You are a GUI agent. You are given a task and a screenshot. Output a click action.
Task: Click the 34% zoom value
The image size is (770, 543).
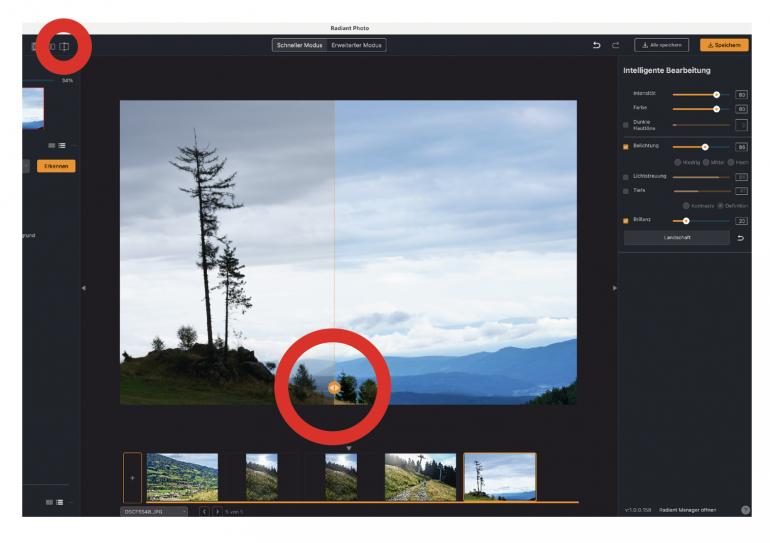click(67, 81)
